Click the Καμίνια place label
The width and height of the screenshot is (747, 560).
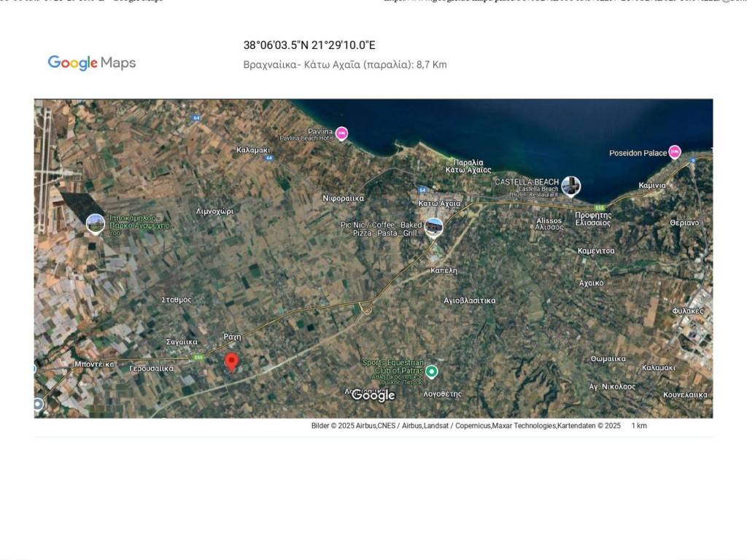pyautogui.click(x=651, y=185)
